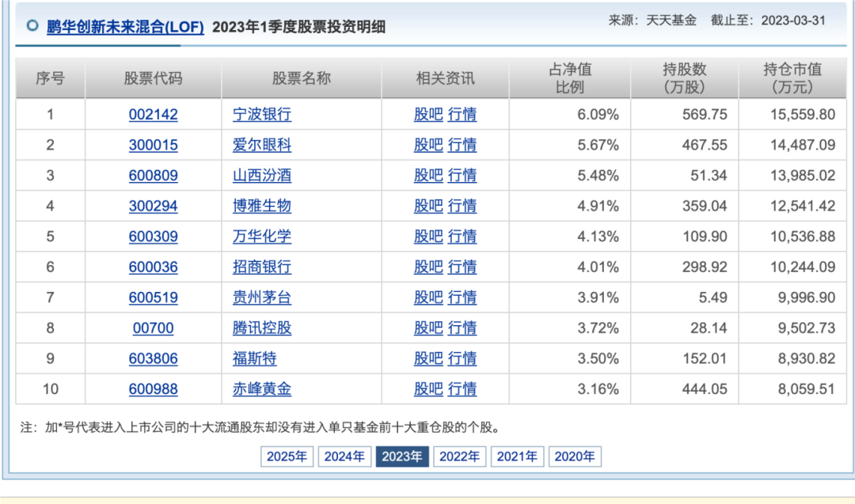Image resolution: width=855 pixels, height=504 pixels.
Task: Open 行情 for 万华化学 row
Action: click(462, 237)
